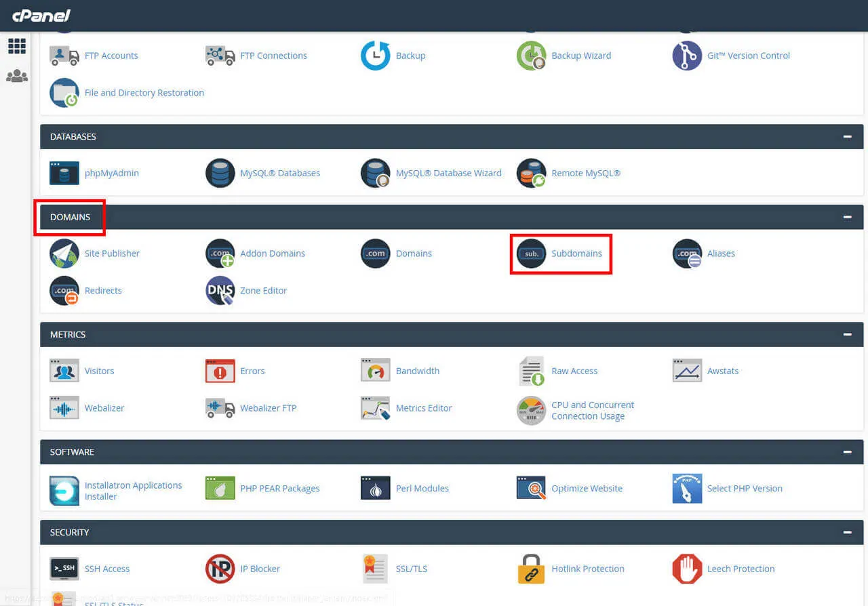Collapse the Domains section
The image size is (868, 606).
tap(847, 217)
